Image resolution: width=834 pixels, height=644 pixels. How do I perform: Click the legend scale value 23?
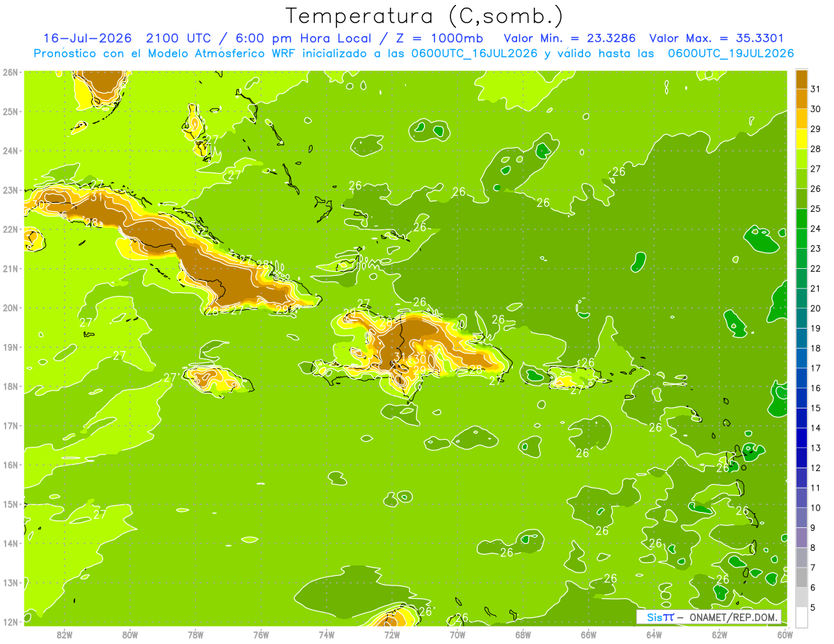click(x=815, y=249)
